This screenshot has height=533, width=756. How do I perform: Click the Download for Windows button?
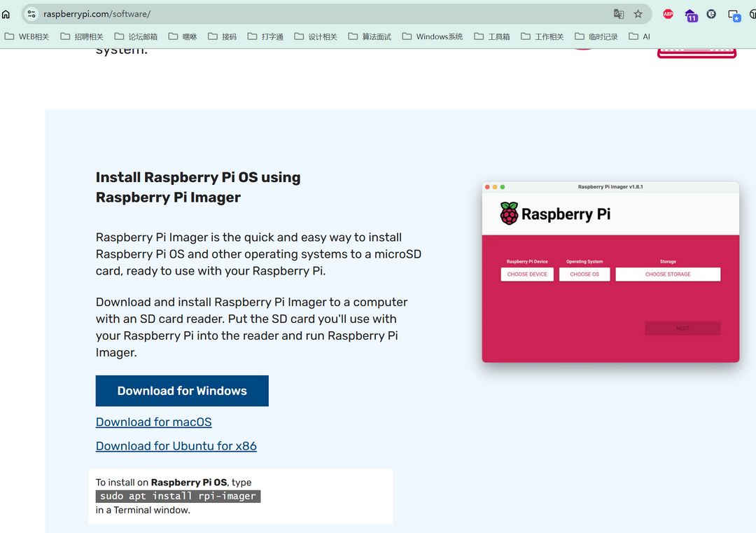(182, 391)
